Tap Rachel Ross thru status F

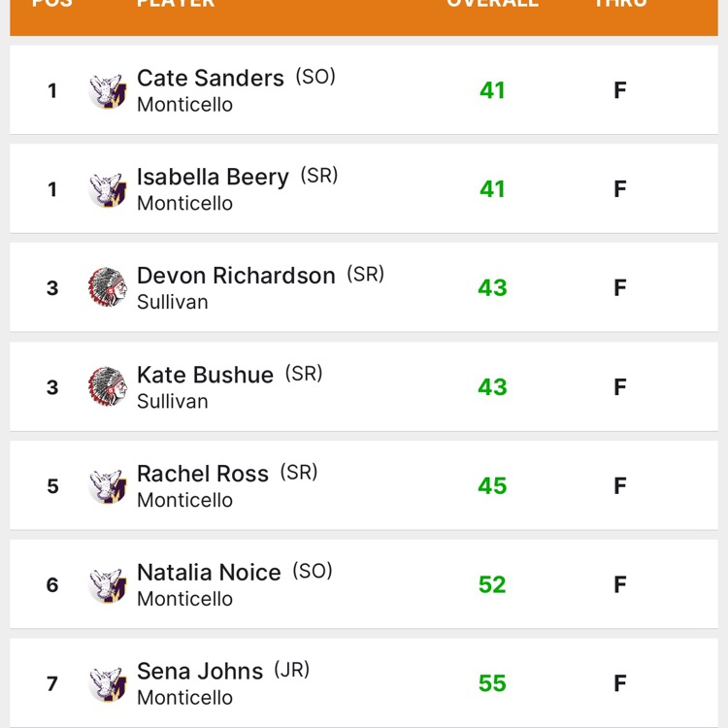pos(620,486)
